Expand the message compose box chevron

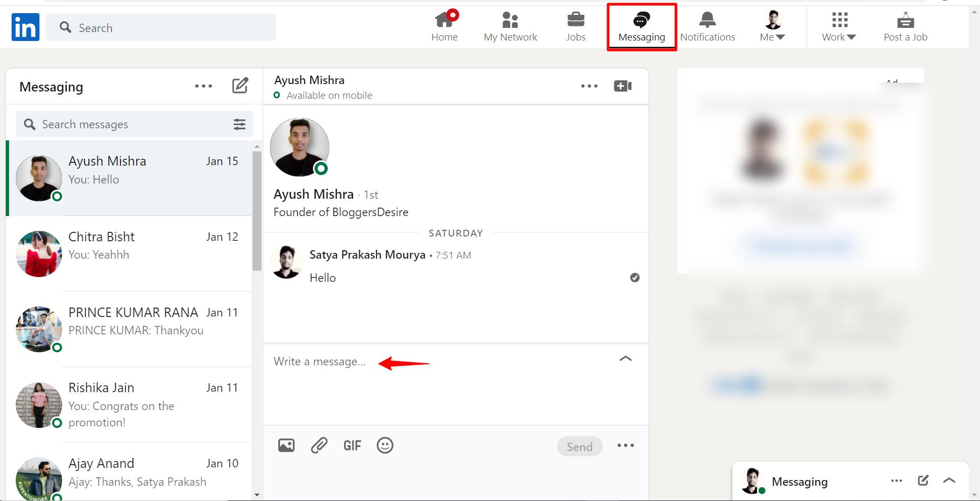625,359
